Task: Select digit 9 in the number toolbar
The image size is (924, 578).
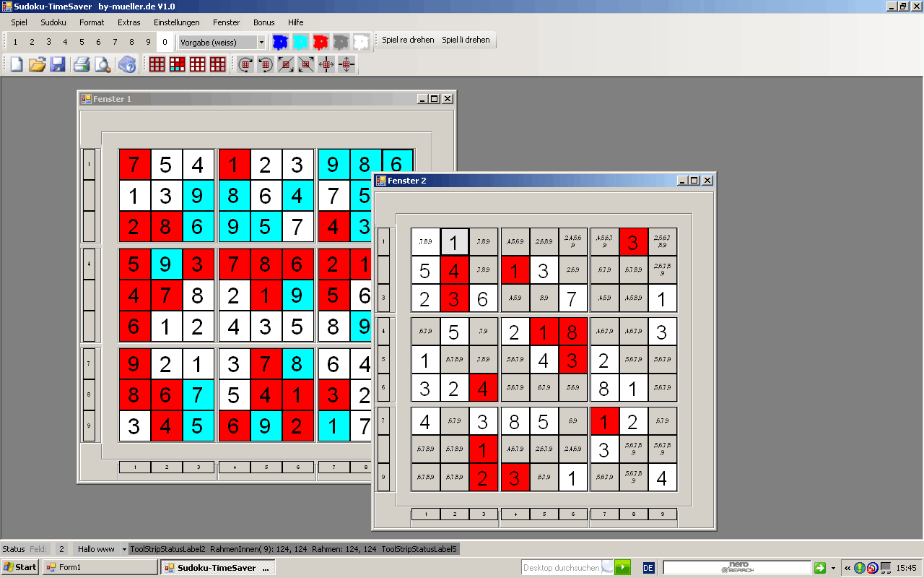Action: coord(148,42)
